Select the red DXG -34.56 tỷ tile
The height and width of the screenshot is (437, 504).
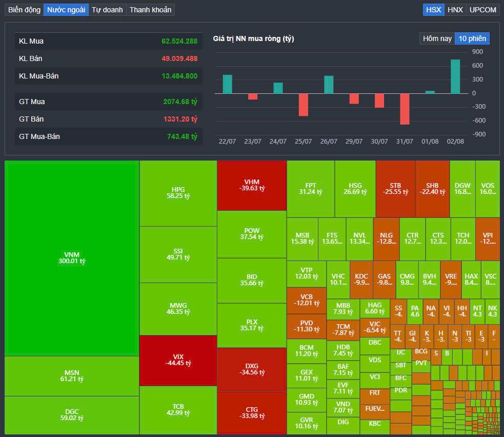click(x=252, y=369)
